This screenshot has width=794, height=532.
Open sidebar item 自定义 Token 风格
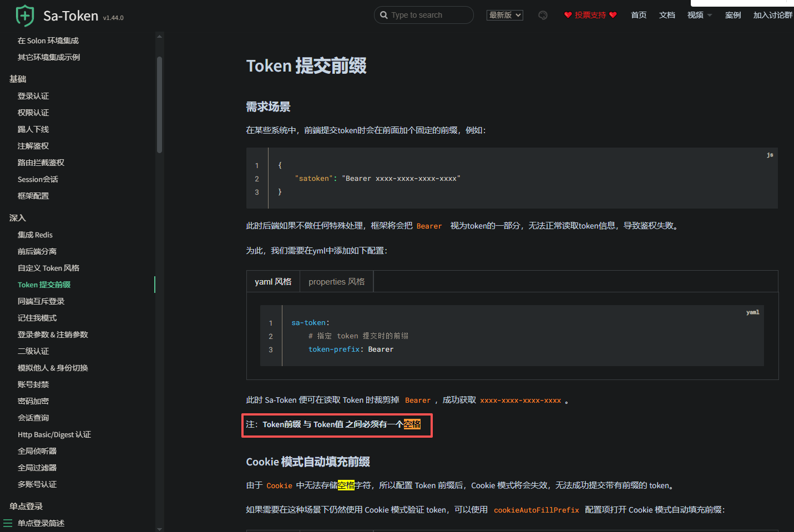click(48, 268)
